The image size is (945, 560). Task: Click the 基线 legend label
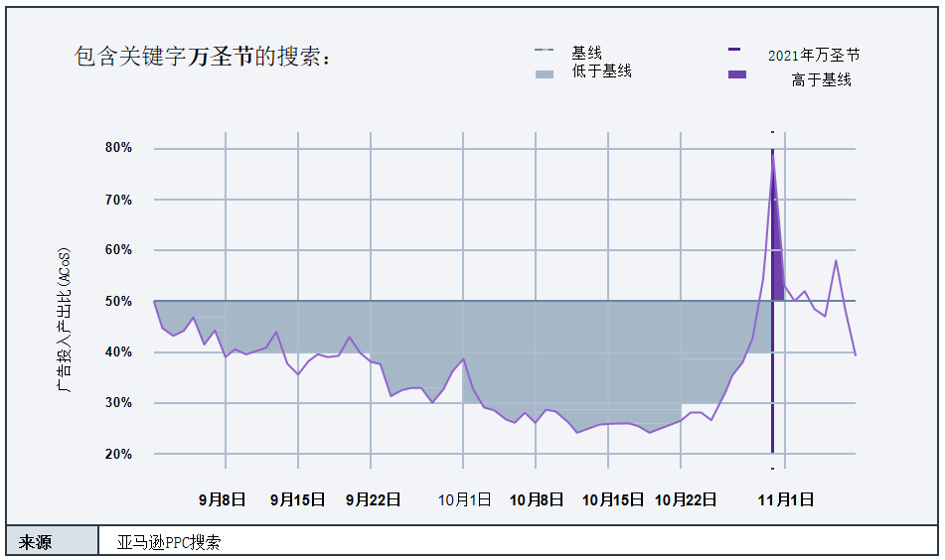tap(586, 52)
